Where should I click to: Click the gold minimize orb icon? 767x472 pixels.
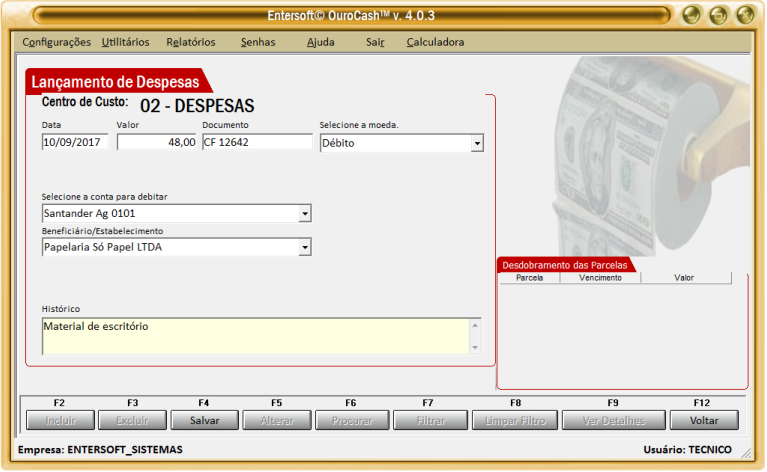click(x=691, y=15)
